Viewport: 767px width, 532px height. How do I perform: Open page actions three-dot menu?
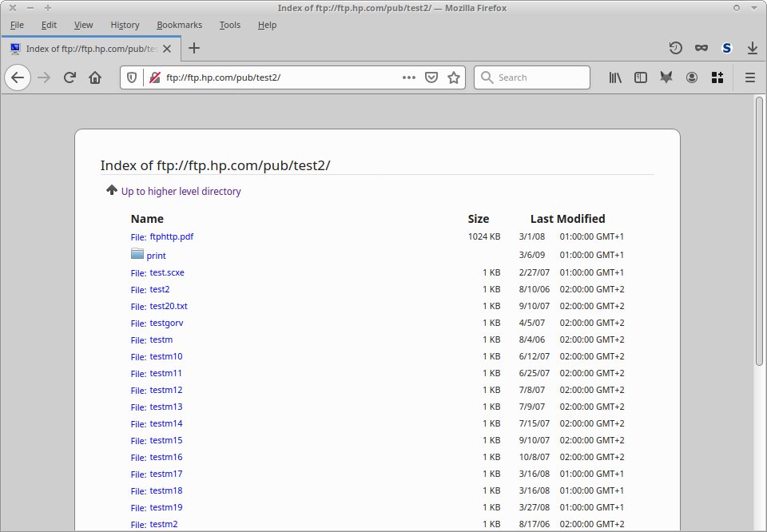[409, 77]
